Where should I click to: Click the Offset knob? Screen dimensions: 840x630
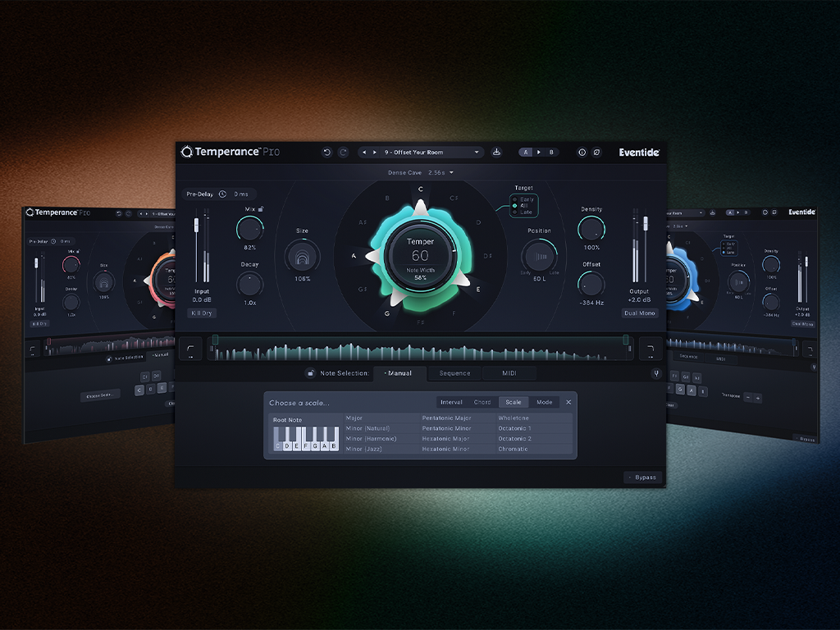click(591, 284)
